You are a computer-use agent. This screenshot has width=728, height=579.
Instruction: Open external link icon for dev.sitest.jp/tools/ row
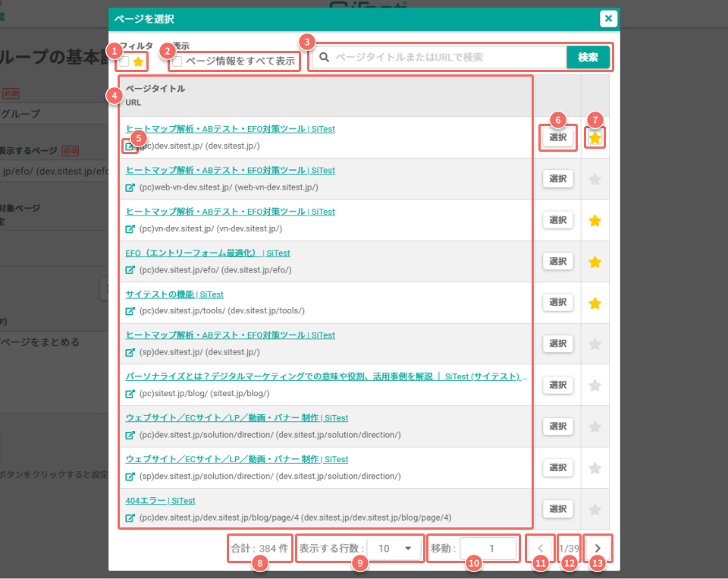pyautogui.click(x=130, y=311)
